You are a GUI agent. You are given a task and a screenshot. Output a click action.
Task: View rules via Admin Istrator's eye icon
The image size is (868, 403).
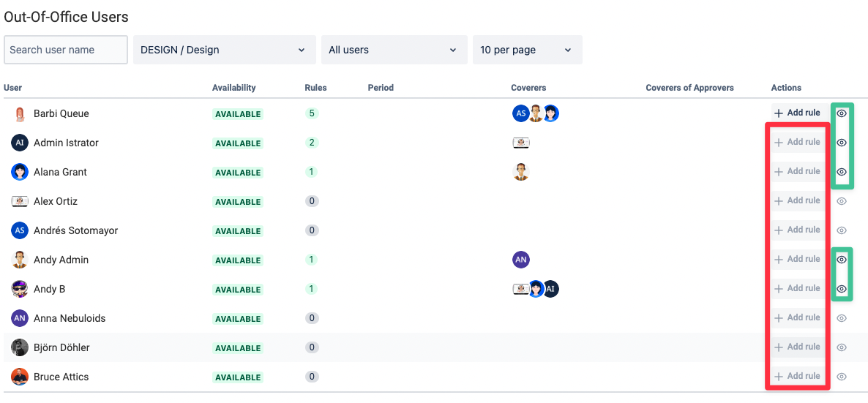[x=842, y=143]
